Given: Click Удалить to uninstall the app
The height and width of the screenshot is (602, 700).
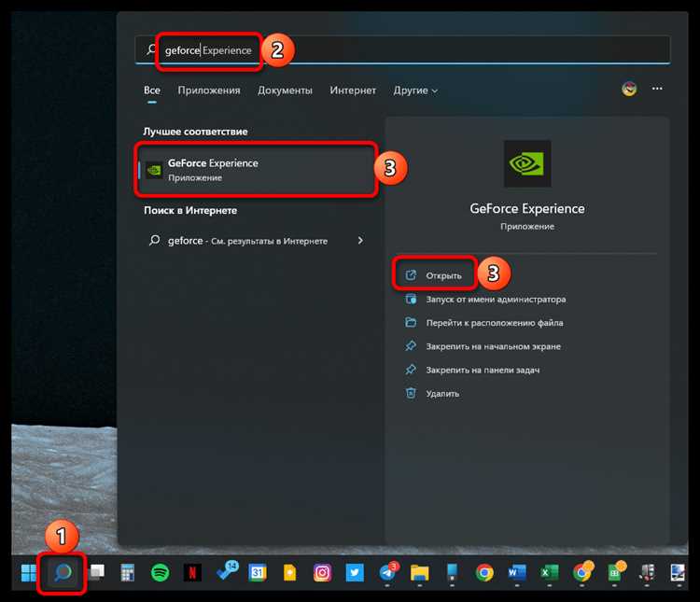Looking at the screenshot, I should (x=432, y=394).
